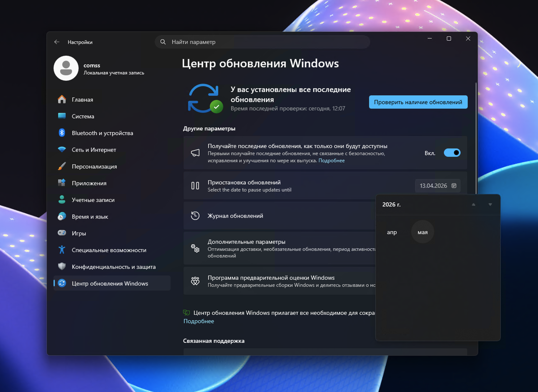Open Конфиденциальность и защита section
This screenshot has width=538, height=392.
tap(114, 267)
